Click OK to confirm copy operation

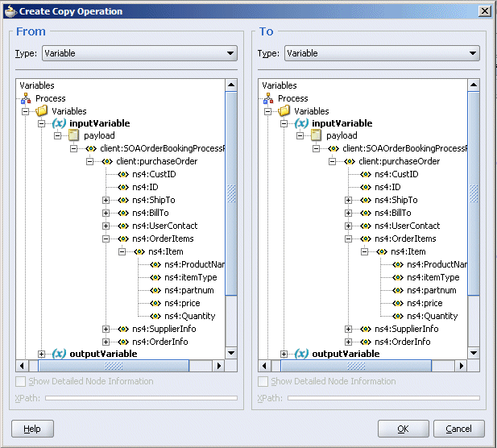[x=404, y=429]
